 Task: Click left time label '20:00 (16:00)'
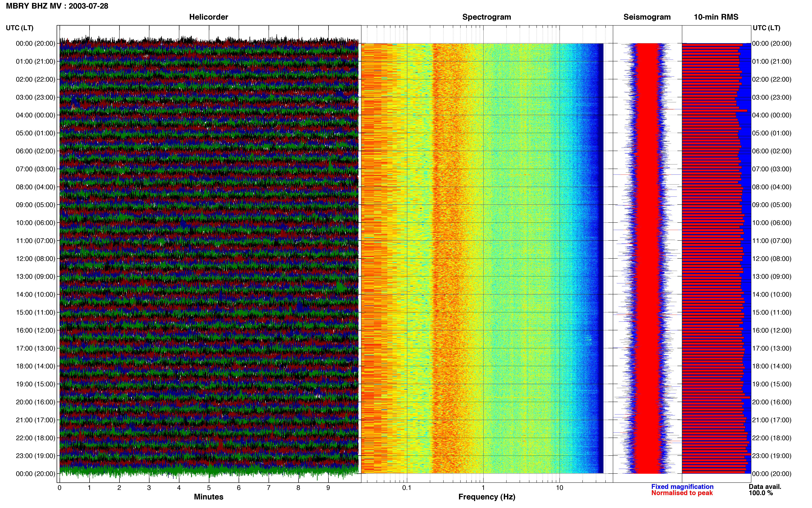tap(36, 402)
